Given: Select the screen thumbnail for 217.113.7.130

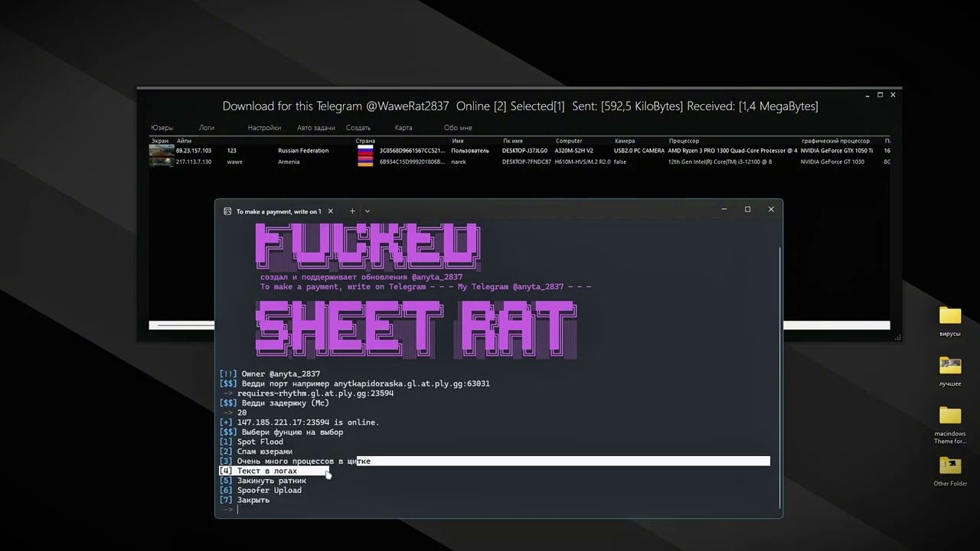Looking at the screenshot, I should [x=162, y=161].
